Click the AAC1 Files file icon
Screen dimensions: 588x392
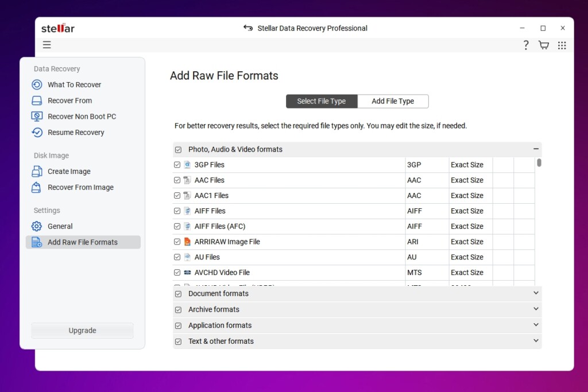click(187, 196)
